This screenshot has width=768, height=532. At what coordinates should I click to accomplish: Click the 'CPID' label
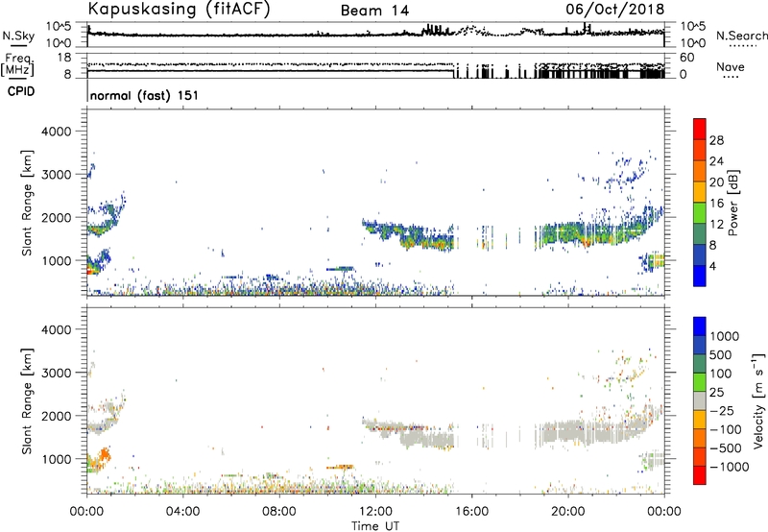tap(21, 91)
